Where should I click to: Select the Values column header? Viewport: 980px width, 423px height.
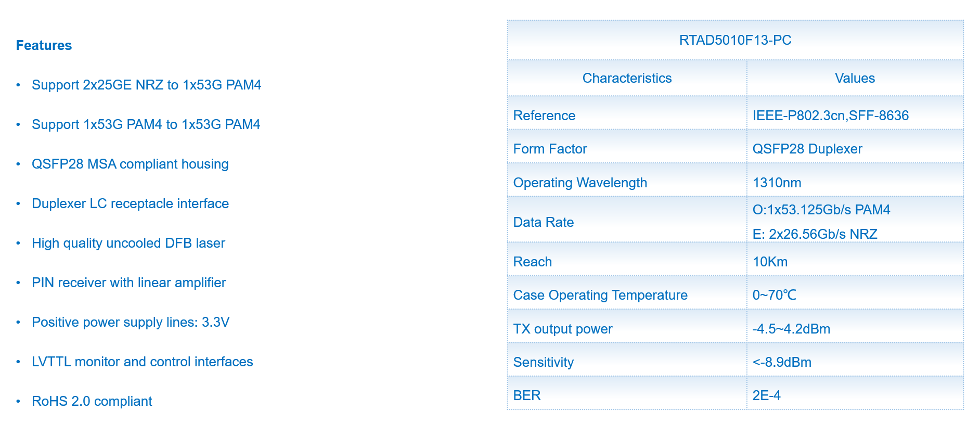coord(855,78)
